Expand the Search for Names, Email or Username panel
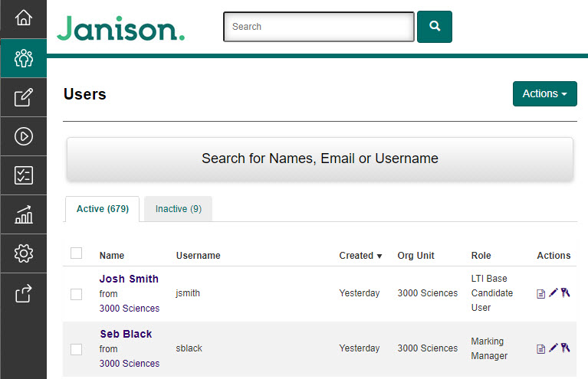 pos(320,159)
